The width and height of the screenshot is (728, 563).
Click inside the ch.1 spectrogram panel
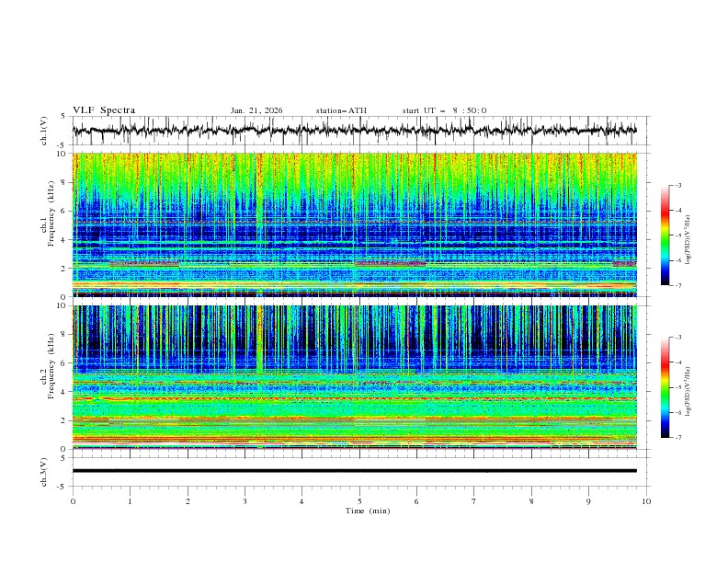point(354,224)
